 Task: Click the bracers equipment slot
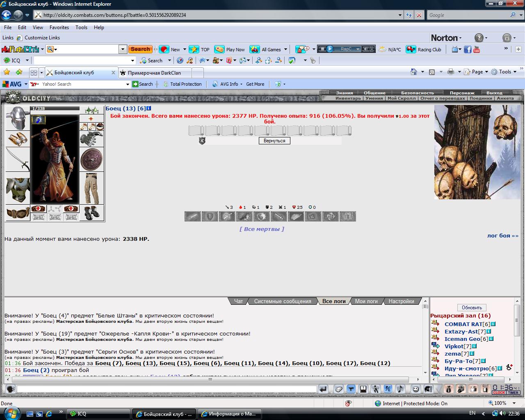click(x=18, y=139)
